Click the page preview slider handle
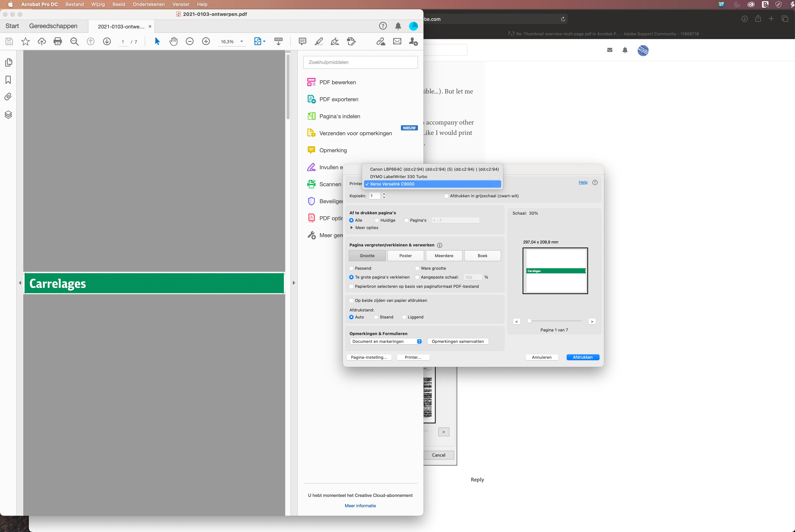The width and height of the screenshot is (795, 532). tap(529, 321)
